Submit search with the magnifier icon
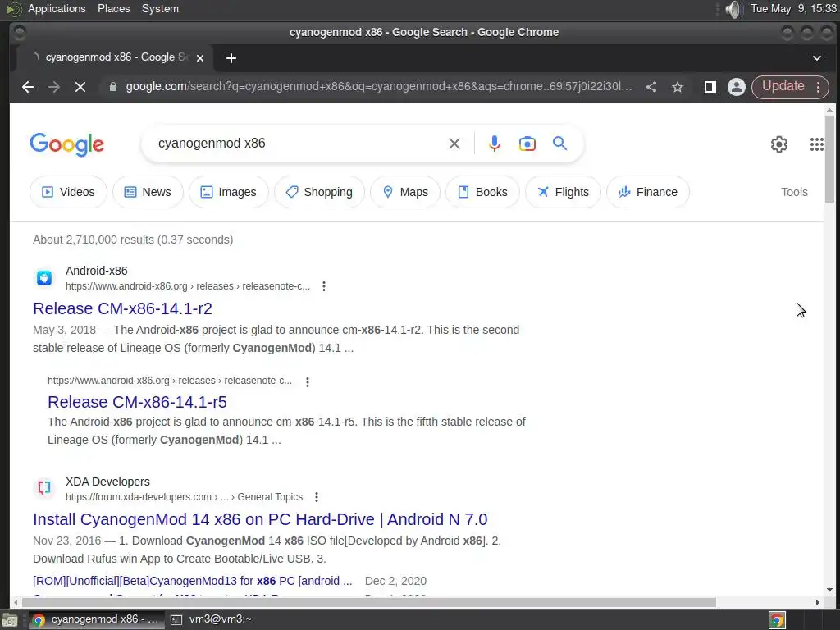The width and height of the screenshot is (840, 630). coord(559,144)
